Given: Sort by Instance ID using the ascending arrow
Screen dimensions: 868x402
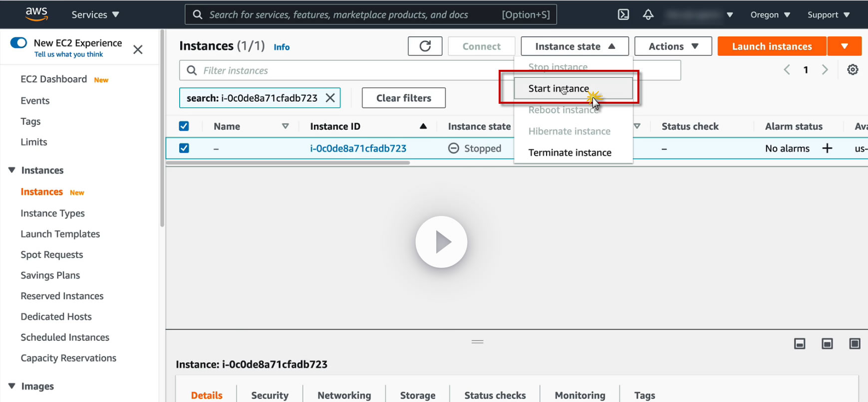Looking at the screenshot, I should pyautogui.click(x=423, y=126).
